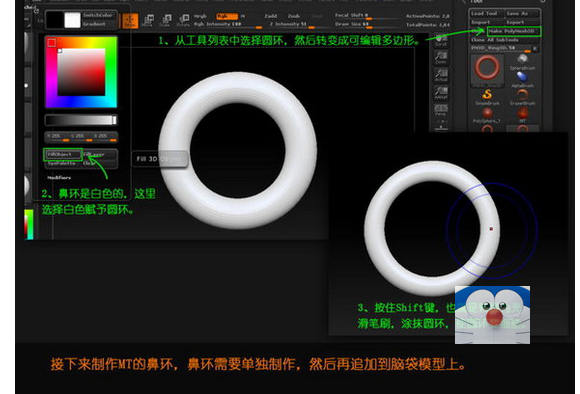Select the Scale mode icon
Screen dimensions: 580x394
pyautogui.click(x=165, y=20)
